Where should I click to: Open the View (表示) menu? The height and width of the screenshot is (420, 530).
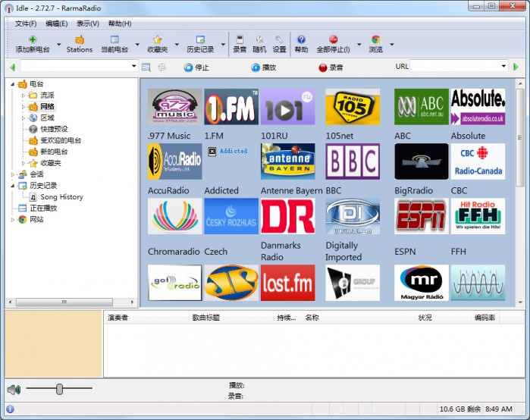(x=87, y=24)
